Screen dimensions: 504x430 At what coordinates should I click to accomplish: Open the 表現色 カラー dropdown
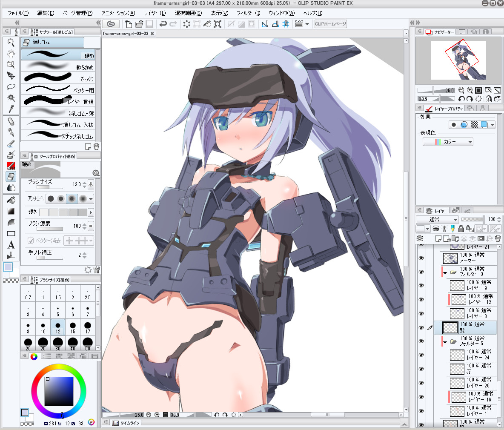coord(448,142)
